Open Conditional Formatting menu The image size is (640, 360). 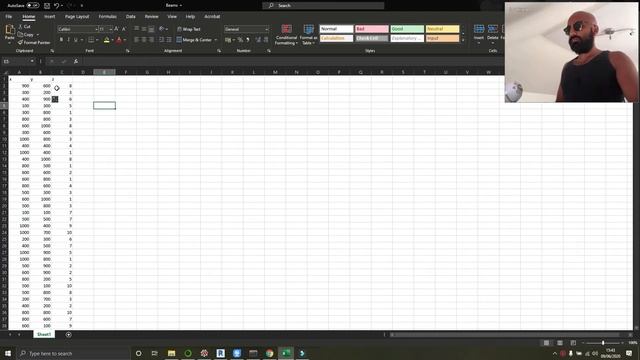click(286, 34)
